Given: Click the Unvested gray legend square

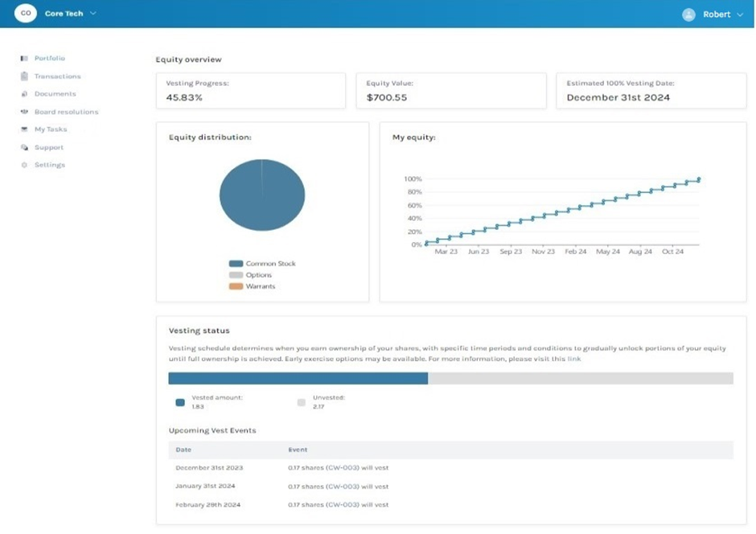Looking at the screenshot, I should click(x=302, y=402).
